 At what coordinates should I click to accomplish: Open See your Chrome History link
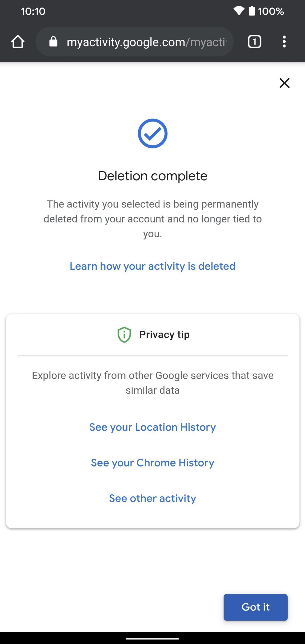pos(152,463)
